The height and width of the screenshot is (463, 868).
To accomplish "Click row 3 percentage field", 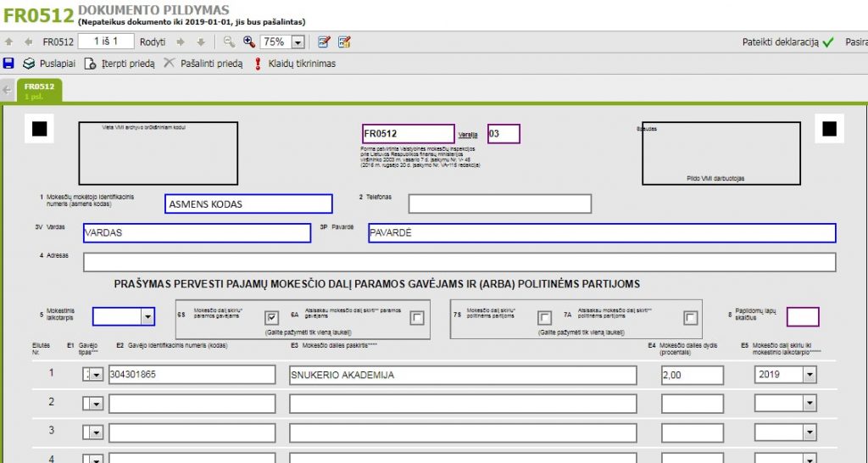I will [x=693, y=432].
